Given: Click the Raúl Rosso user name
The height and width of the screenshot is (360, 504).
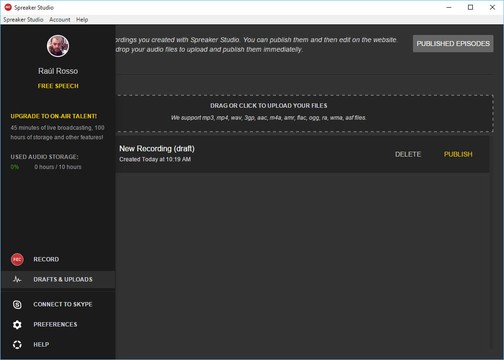Looking at the screenshot, I should [x=58, y=71].
